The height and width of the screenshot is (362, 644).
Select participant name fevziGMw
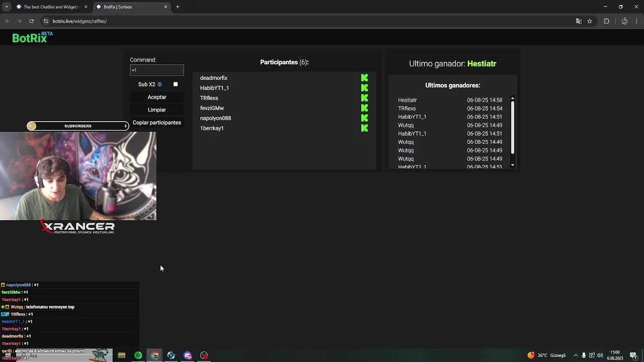(x=212, y=108)
